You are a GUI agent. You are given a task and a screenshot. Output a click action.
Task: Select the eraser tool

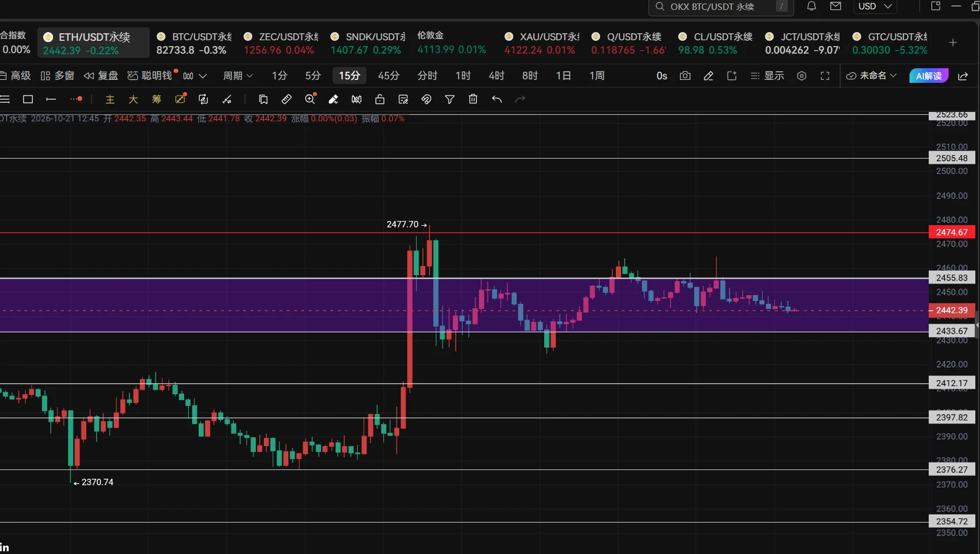coord(333,99)
